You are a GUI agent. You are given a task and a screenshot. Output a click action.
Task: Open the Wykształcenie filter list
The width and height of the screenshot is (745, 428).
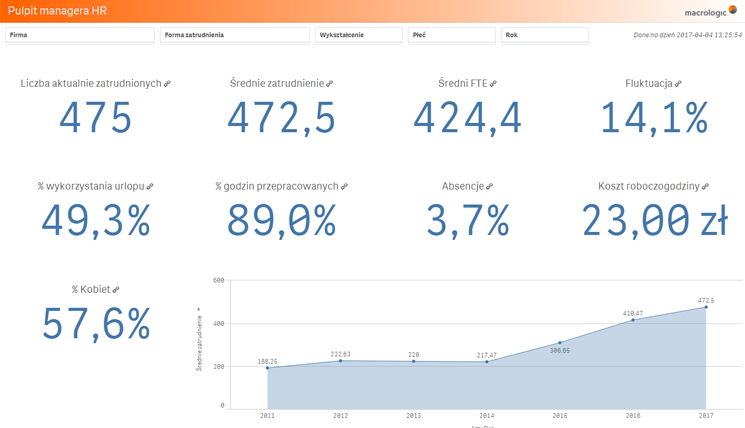point(359,35)
